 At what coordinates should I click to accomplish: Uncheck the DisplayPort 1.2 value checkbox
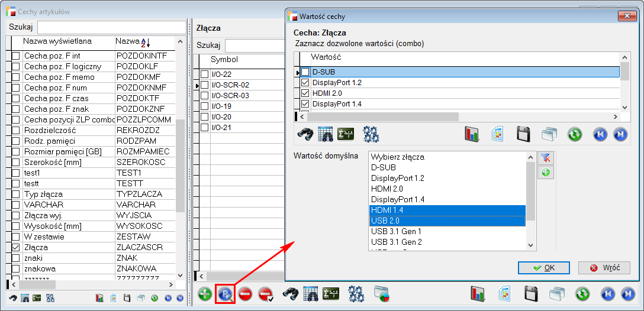pos(305,82)
